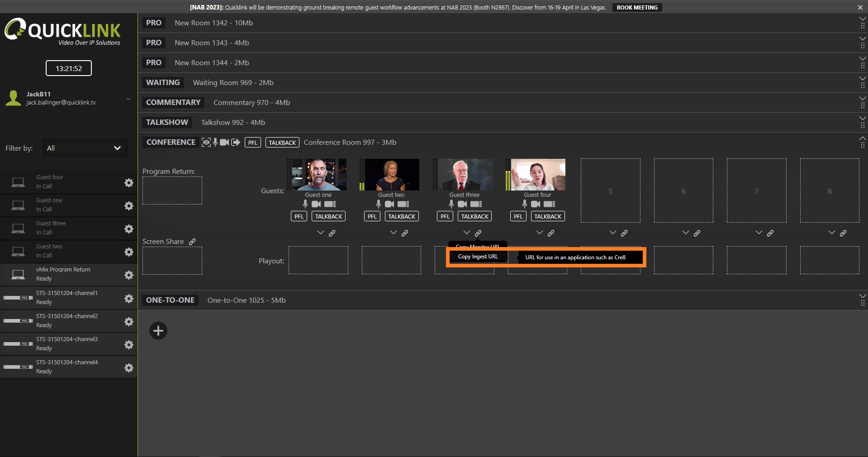Enable the room-level TALKBACK button

[282, 143]
